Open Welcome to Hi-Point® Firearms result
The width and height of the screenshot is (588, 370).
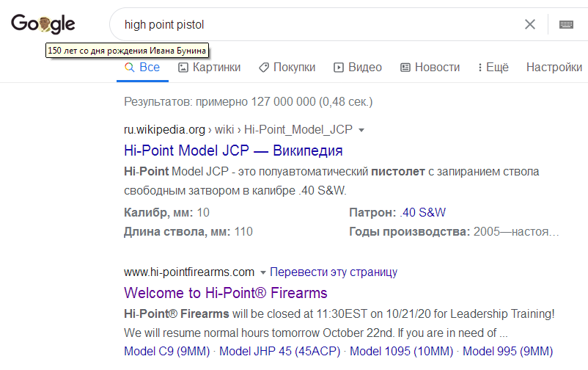(x=225, y=293)
